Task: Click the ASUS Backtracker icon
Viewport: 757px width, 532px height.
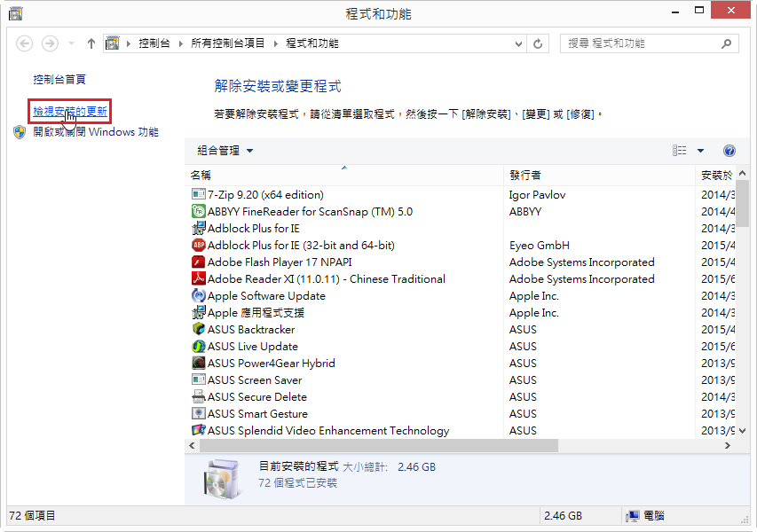Action: coord(198,330)
